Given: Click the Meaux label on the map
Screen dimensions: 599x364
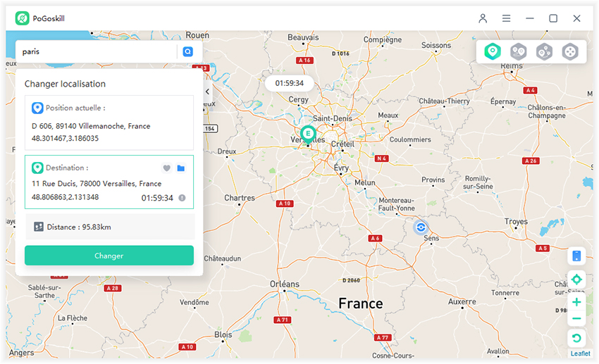Looking at the screenshot, I should click(388, 115).
